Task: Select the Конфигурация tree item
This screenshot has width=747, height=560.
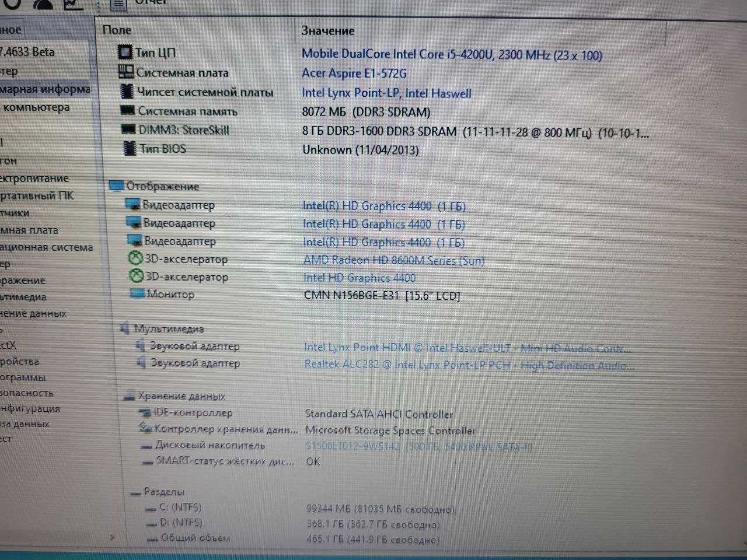Action: pyautogui.click(x=30, y=409)
